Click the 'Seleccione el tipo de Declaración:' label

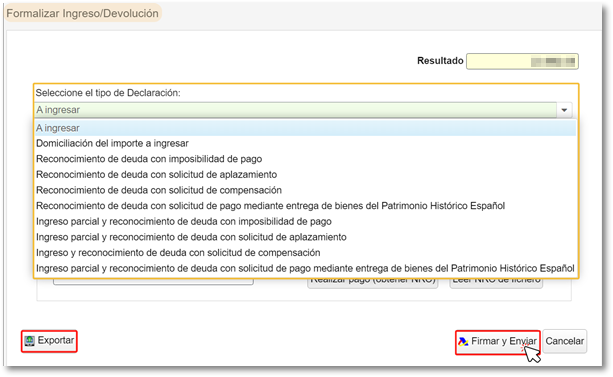[108, 93]
